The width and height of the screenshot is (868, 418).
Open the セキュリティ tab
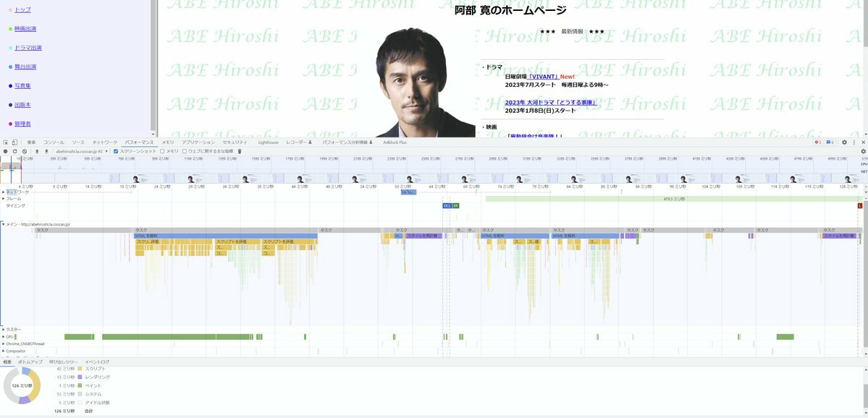click(x=235, y=142)
